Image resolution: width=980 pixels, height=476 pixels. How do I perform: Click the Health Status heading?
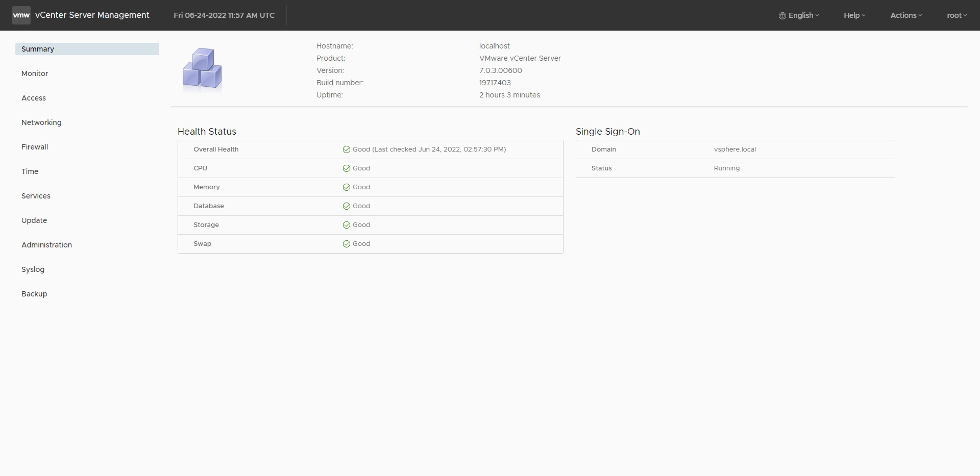click(207, 132)
